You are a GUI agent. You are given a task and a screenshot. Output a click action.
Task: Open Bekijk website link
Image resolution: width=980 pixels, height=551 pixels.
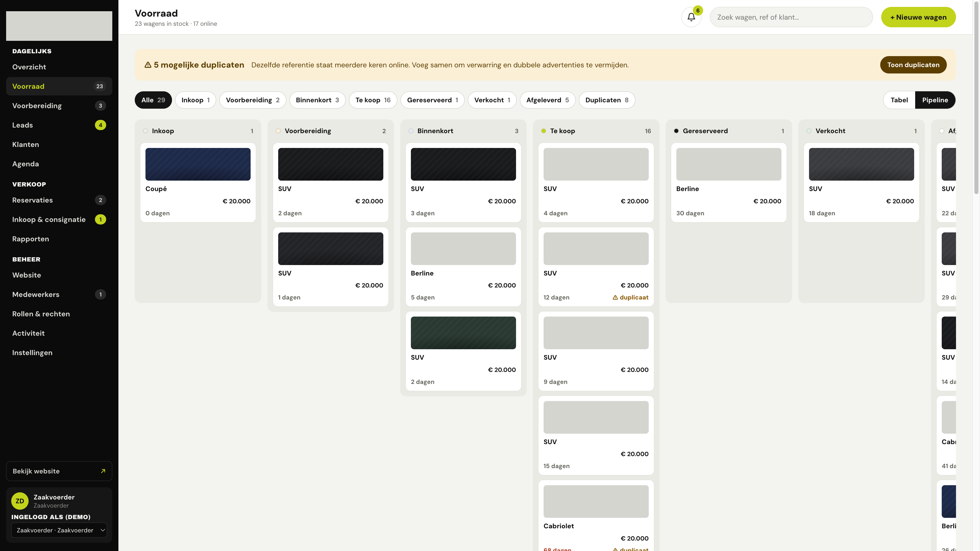[59, 471]
